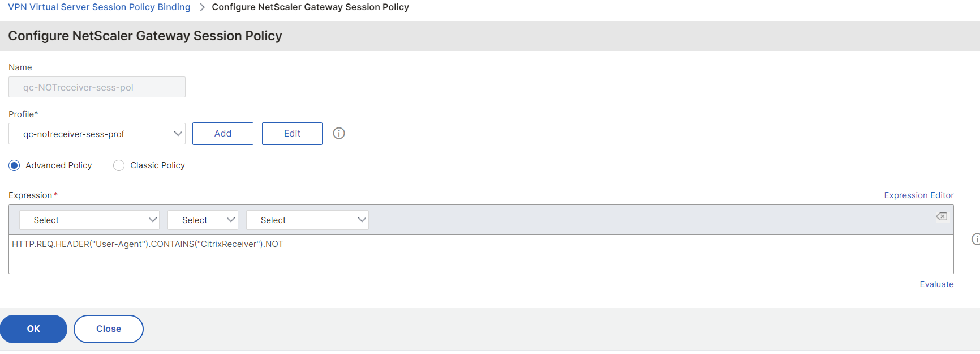
Task: Click the disabled Name field
Action: point(97,87)
